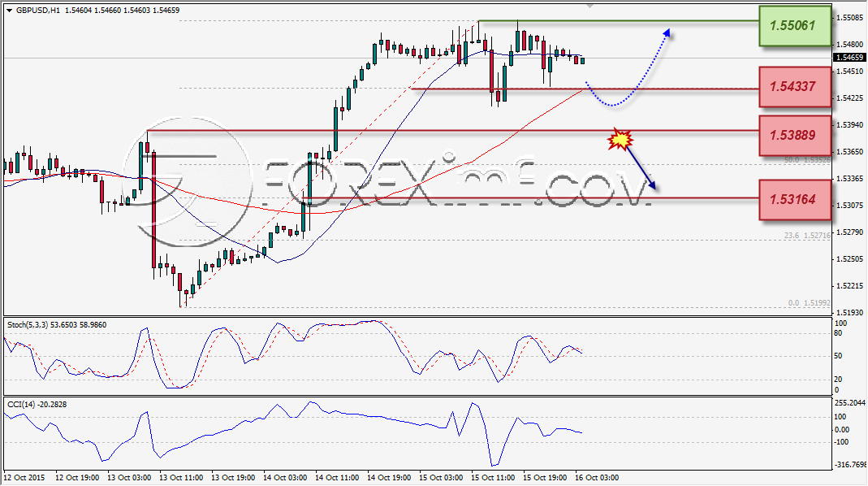Select the Fibonacci 0.0 level label 1.51992

tap(810, 303)
